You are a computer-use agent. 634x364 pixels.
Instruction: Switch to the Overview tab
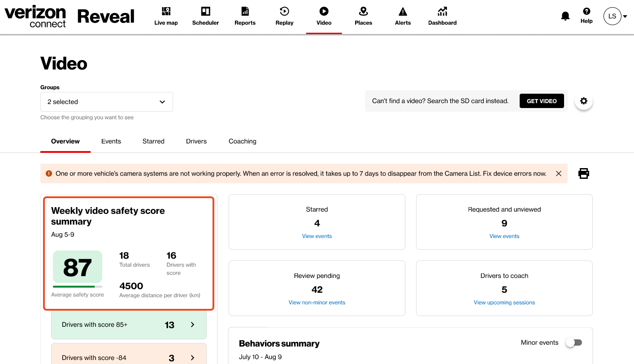(x=65, y=141)
